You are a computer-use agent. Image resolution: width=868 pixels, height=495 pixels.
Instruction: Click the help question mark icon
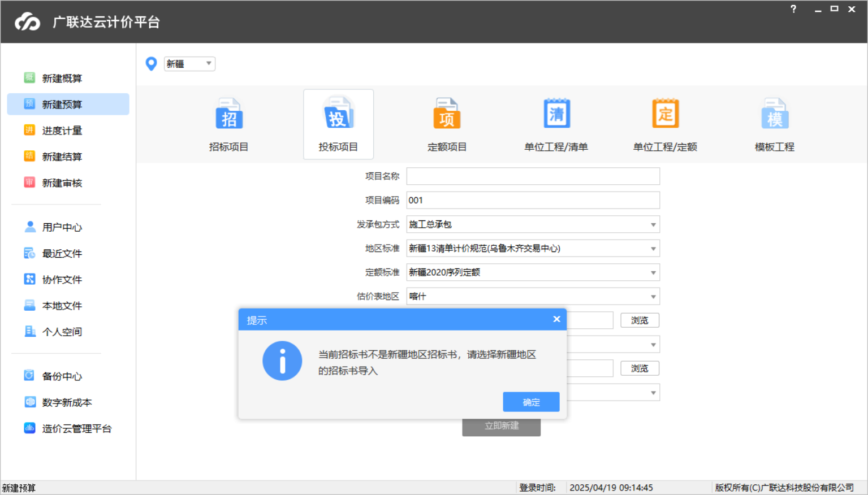793,9
